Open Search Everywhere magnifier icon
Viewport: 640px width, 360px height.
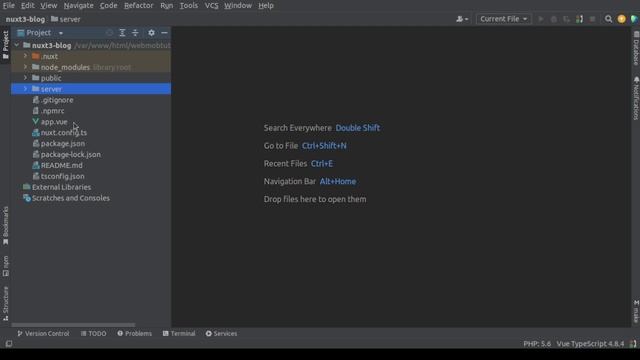[x=608, y=19]
